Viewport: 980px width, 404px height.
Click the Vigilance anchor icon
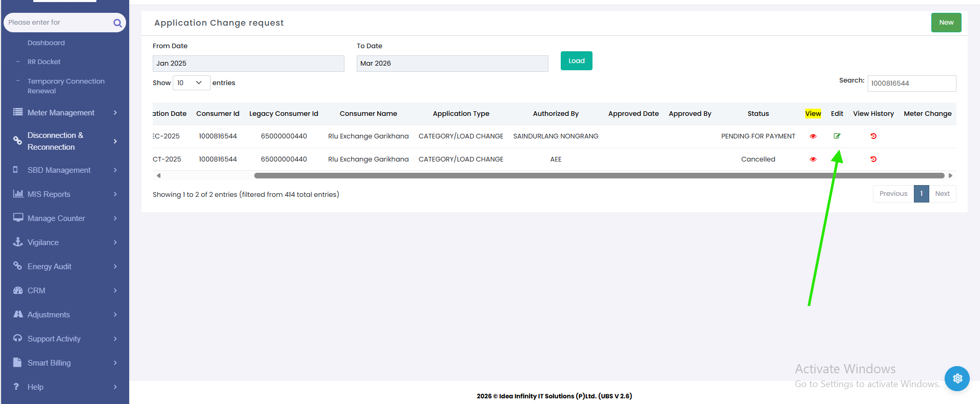[x=18, y=242]
